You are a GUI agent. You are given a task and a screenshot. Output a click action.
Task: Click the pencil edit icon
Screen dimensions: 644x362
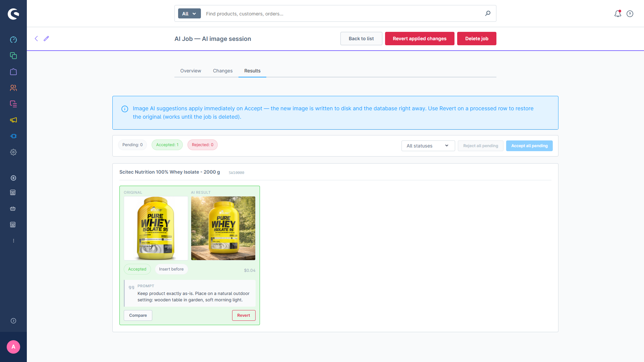point(46,39)
